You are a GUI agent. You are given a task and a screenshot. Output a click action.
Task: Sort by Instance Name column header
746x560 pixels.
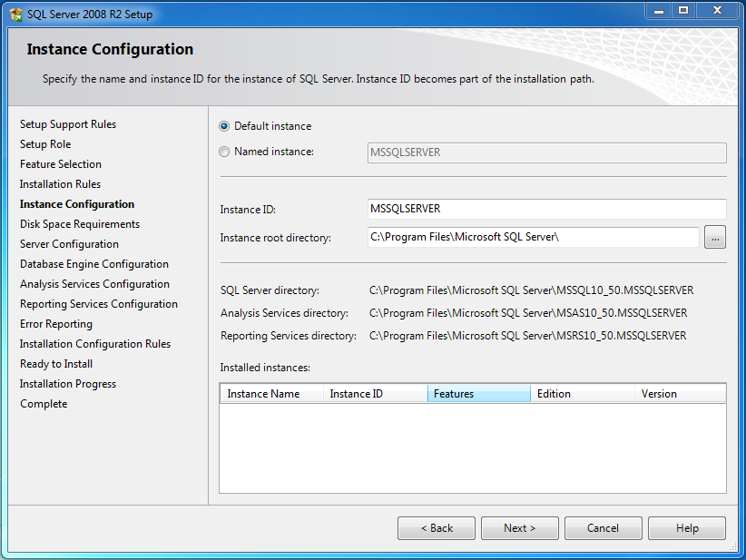(x=271, y=394)
